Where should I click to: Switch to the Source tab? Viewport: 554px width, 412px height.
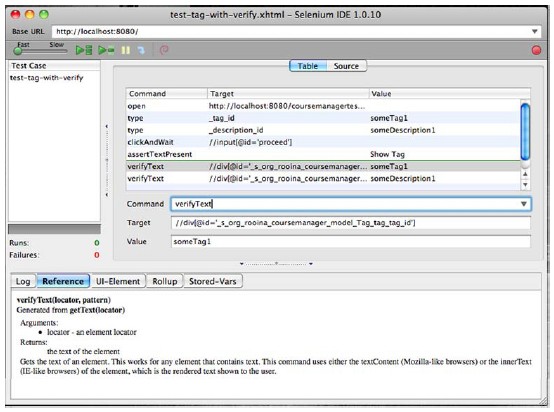pyautogui.click(x=346, y=66)
